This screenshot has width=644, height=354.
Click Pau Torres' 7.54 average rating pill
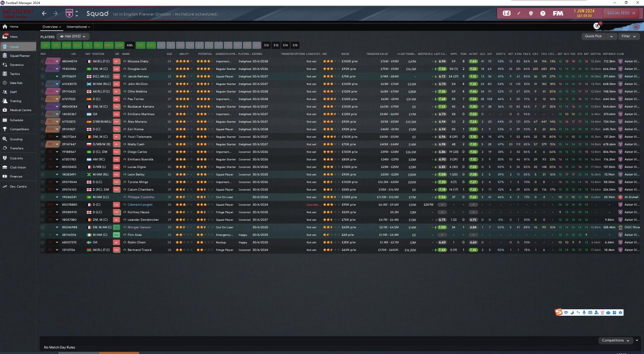coord(473,99)
